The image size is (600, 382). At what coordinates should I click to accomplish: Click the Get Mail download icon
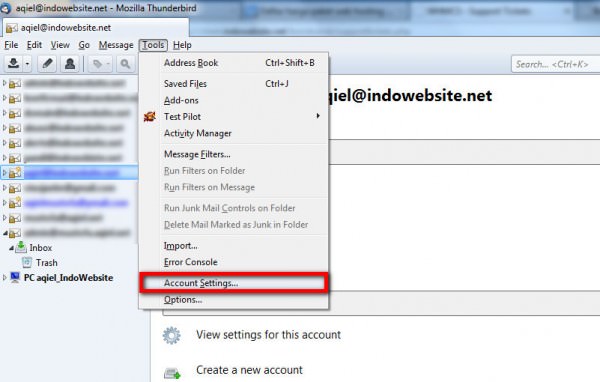pos(14,63)
